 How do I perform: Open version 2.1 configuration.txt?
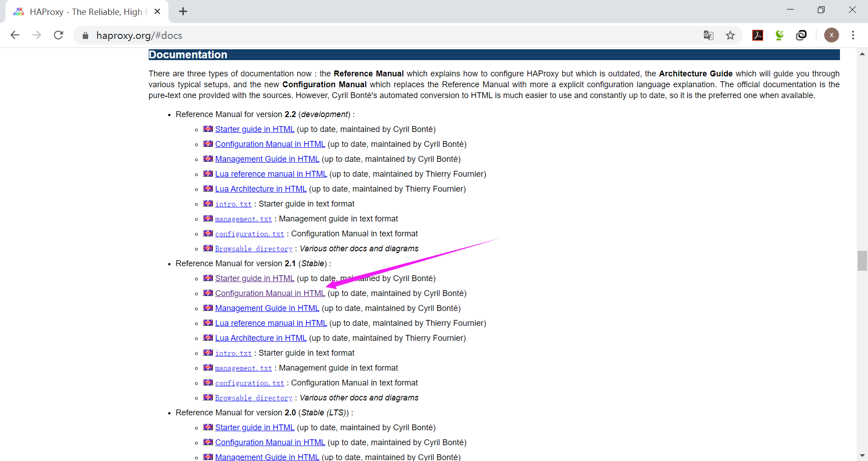tap(250, 383)
